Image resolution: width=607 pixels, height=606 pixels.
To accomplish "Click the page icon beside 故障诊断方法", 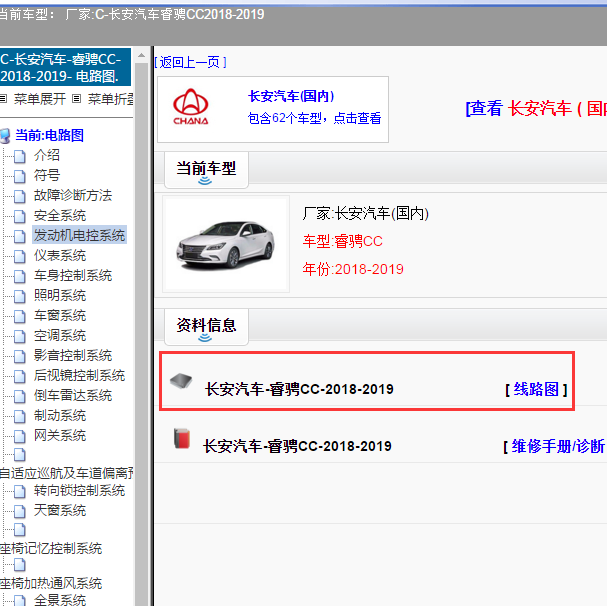I will (x=19, y=196).
